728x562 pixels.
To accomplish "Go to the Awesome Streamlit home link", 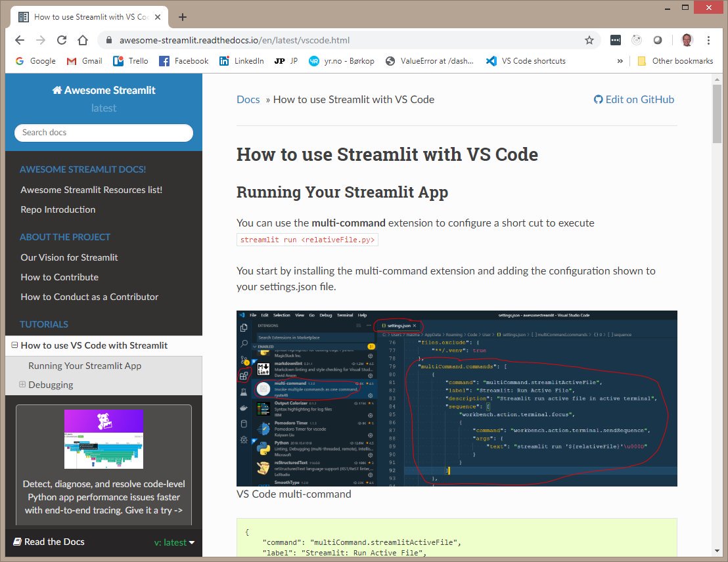I will pos(104,90).
